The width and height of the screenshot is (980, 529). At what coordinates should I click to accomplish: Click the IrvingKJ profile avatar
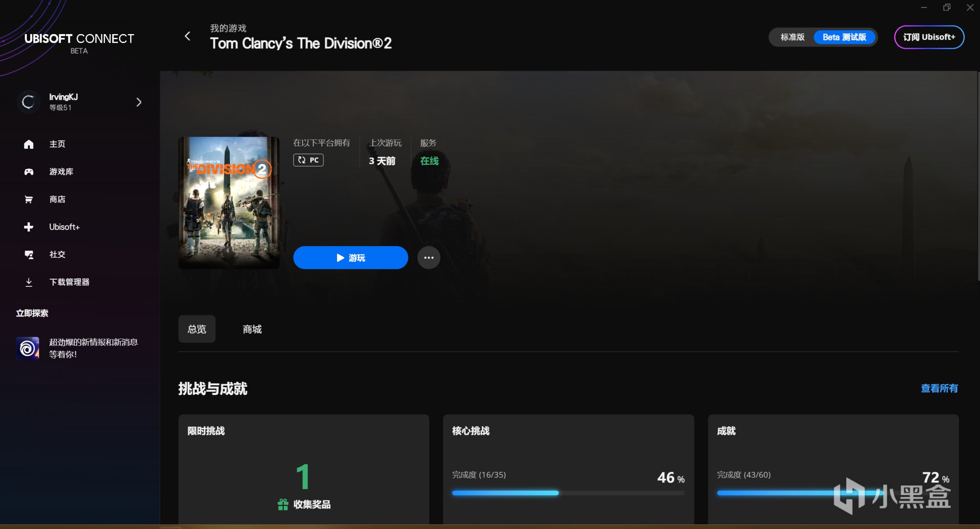(x=29, y=102)
